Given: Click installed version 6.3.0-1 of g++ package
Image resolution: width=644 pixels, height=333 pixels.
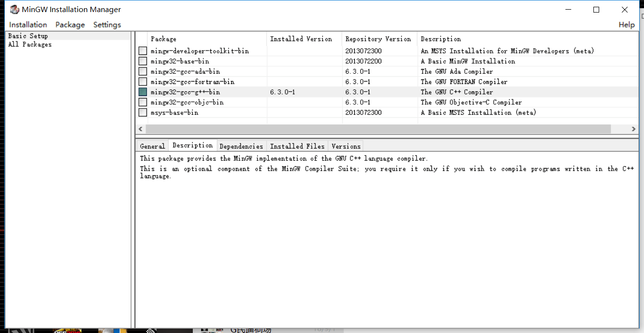Looking at the screenshot, I should click(x=282, y=92).
